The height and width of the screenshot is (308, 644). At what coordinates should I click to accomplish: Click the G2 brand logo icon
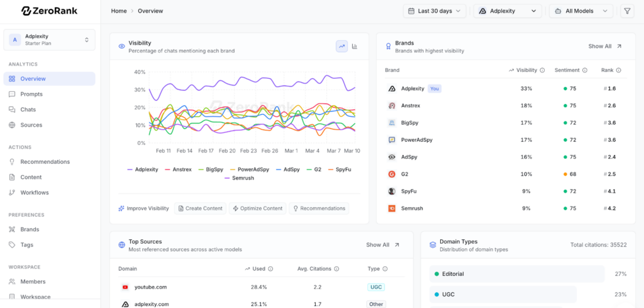click(x=391, y=174)
